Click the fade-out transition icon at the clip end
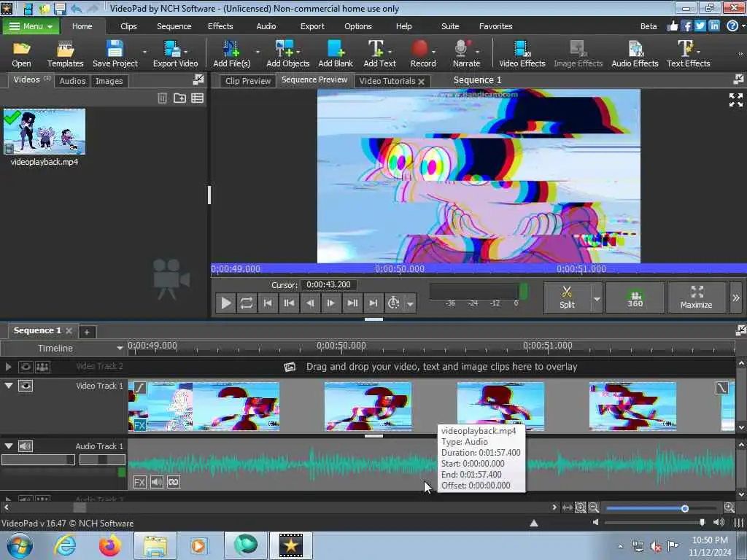The height and width of the screenshot is (560, 747). [721, 388]
